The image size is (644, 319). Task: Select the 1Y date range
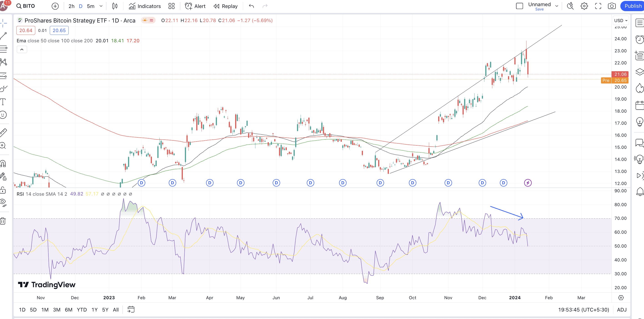pos(95,309)
